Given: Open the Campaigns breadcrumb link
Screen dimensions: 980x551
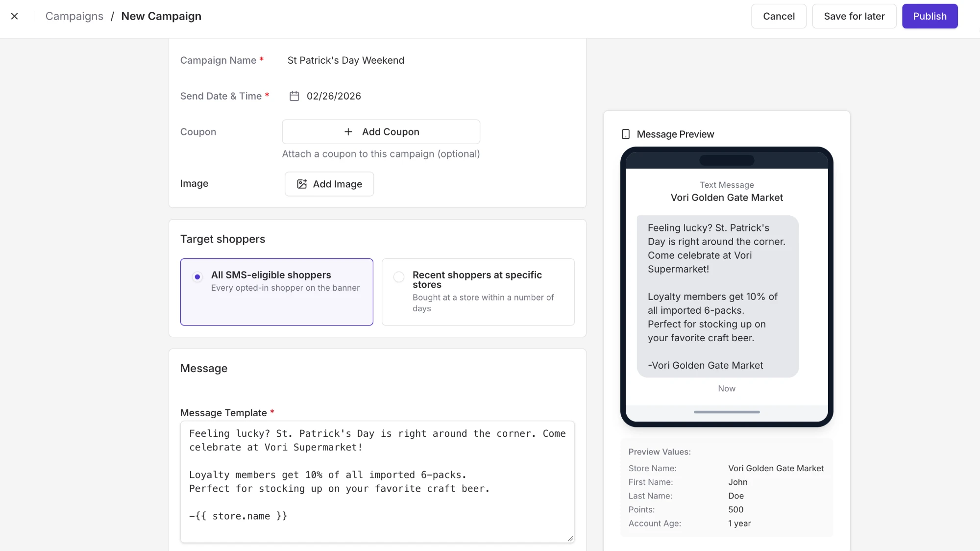Looking at the screenshot, I should coord(74,16).
